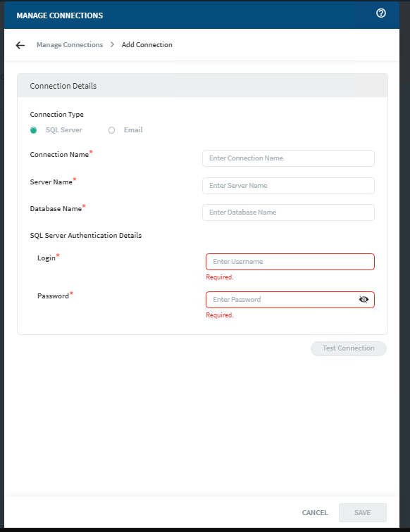Click the Manage Connections breadcrumb link
The image size is (410, 532).
pos(70,45)
